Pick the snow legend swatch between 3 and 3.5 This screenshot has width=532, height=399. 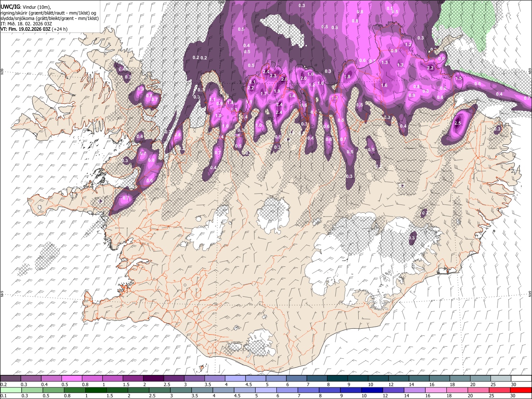click(x=194, y=378)
